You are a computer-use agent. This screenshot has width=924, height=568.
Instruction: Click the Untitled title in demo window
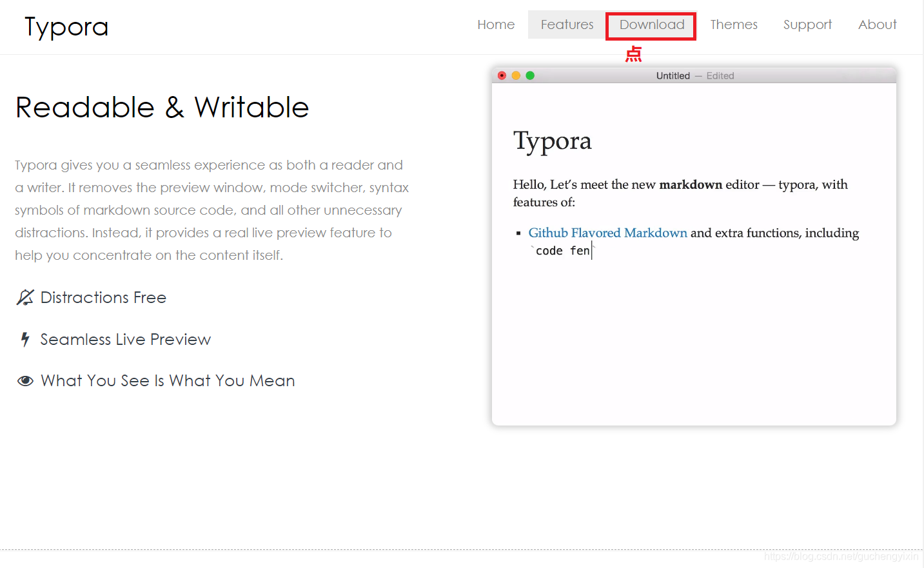673,75
